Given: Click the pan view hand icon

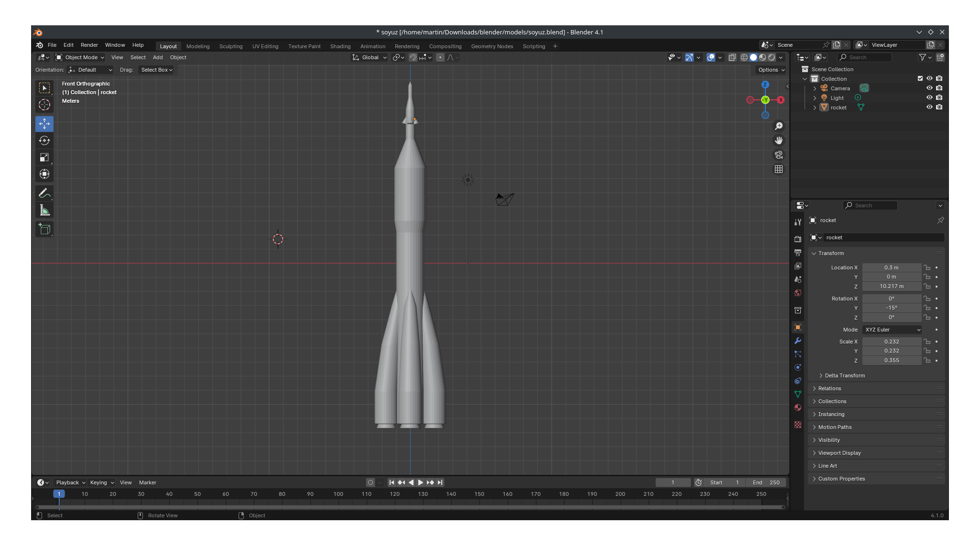Looking at the screenshot, I should (779, 140).
